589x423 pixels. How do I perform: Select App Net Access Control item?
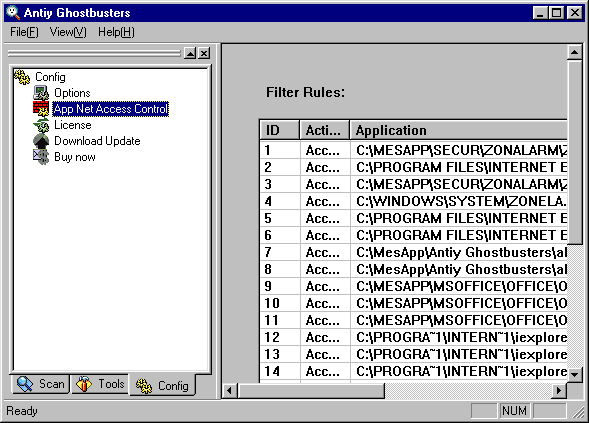110,109
